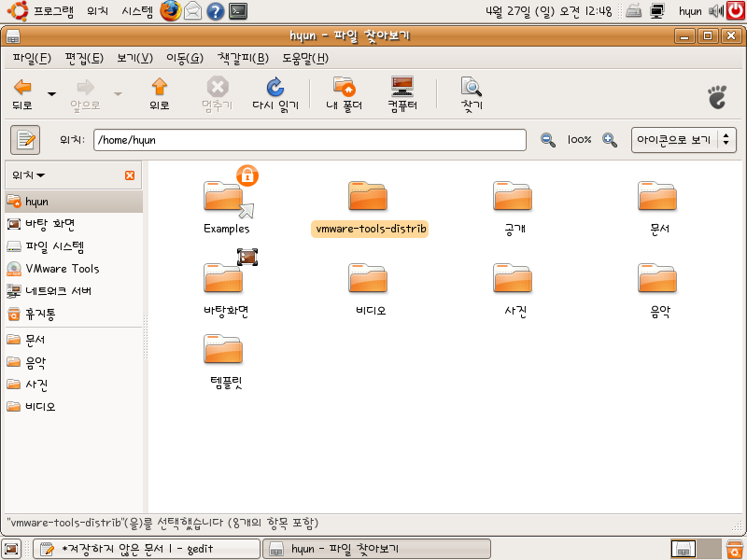Open trash applet in bottom panel

click(x=735, y=549)
